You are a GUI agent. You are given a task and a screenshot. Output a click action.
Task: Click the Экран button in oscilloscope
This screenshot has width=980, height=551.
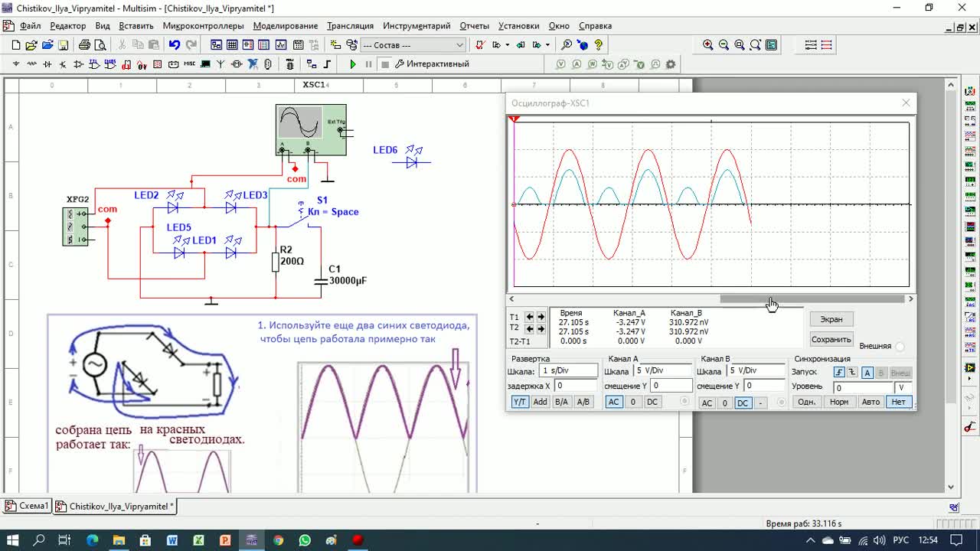(x=831, y=319)
